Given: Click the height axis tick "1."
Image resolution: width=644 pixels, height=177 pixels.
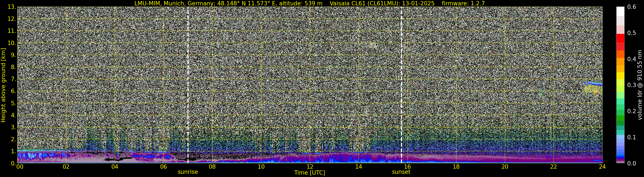Looking at the screenshot, I should (x=13, y=151).
